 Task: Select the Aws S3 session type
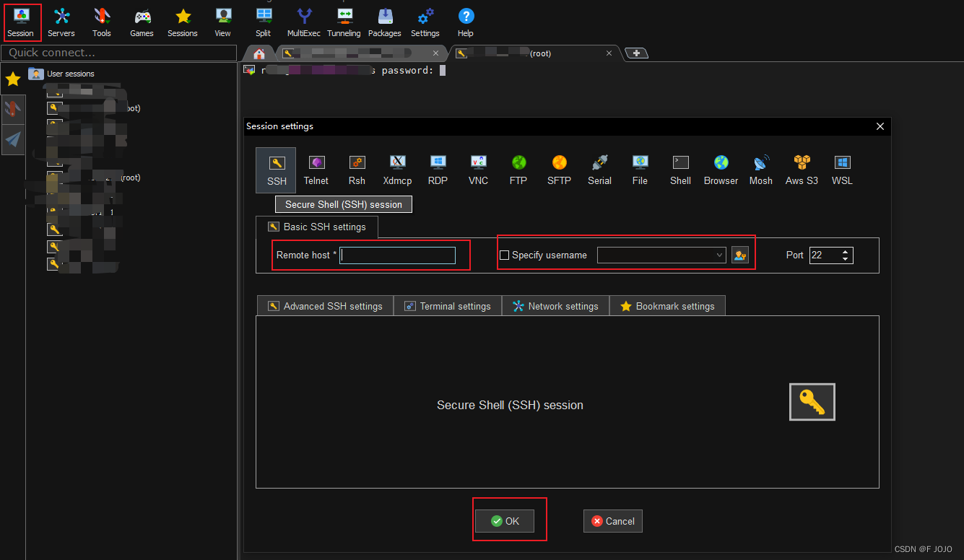(802, 170)
